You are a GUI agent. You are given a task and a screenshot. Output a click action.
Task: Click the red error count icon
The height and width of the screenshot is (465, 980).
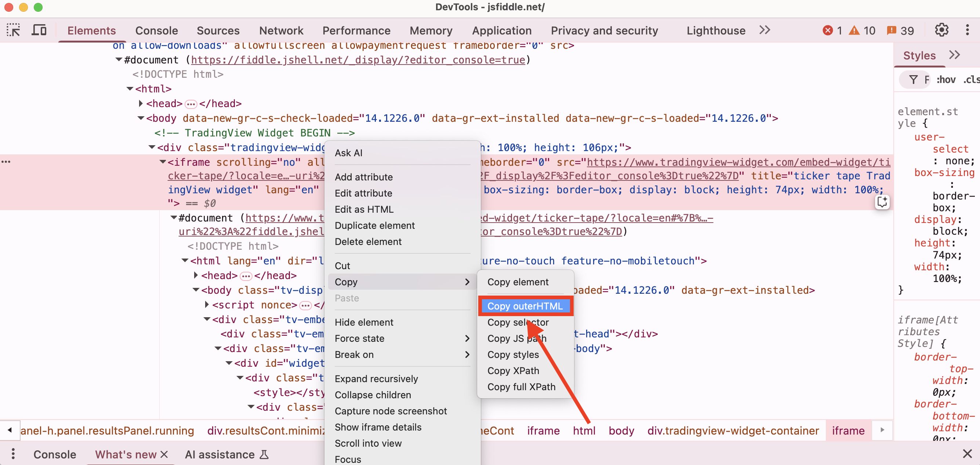[828, 30]
